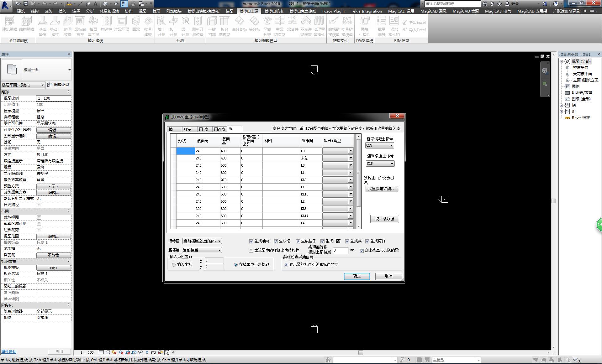602x364 pixels.
Task: Switch to the 门连窗 tab in dialog
Action: [x=219, y=129]
